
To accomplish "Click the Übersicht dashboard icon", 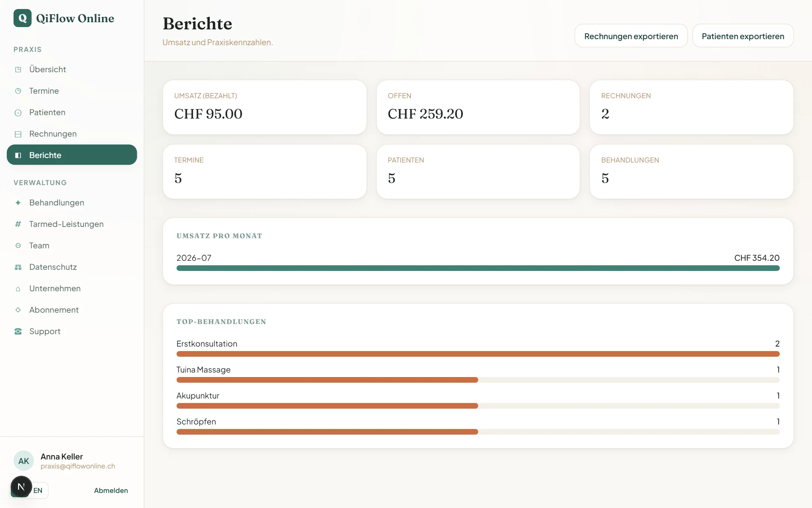I will 18,69.
